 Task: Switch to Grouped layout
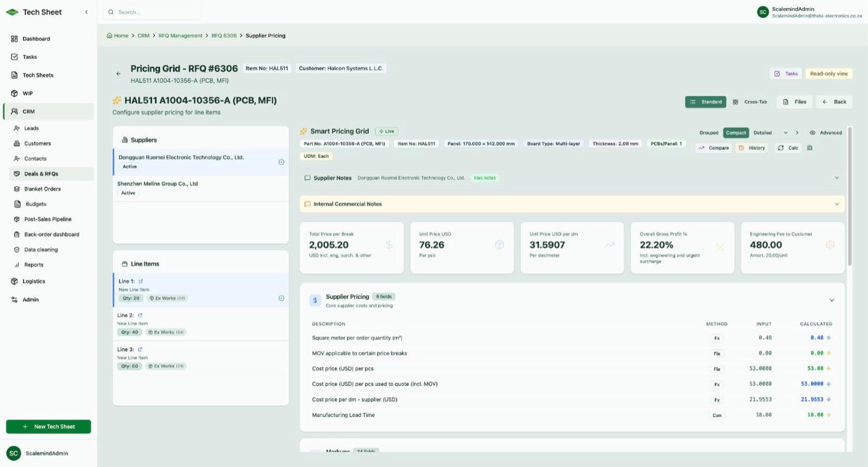709,133
